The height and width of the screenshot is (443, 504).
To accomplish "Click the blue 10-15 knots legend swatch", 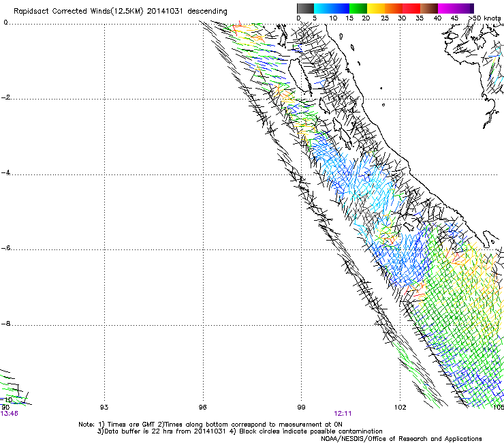I will coord(341,8).
